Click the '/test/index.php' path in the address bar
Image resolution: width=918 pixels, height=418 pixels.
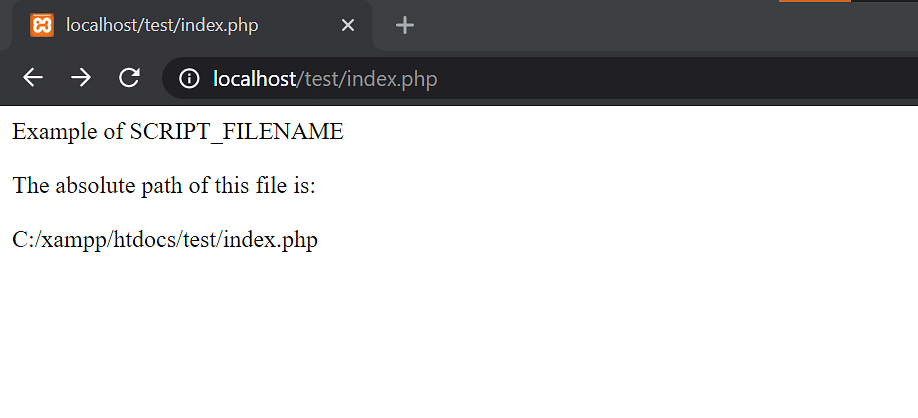pyautogui.click(x=367, y=78)
